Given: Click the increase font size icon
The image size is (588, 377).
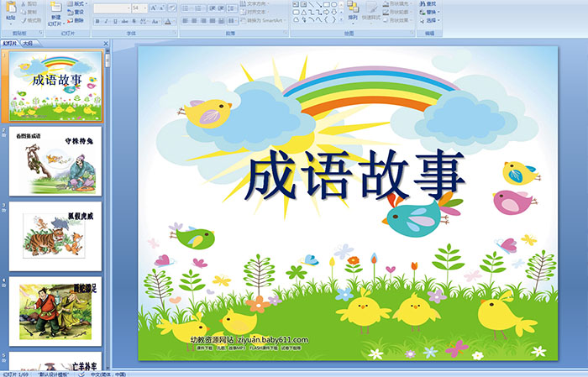Looking at the screenshot, I should click(154, 8).
